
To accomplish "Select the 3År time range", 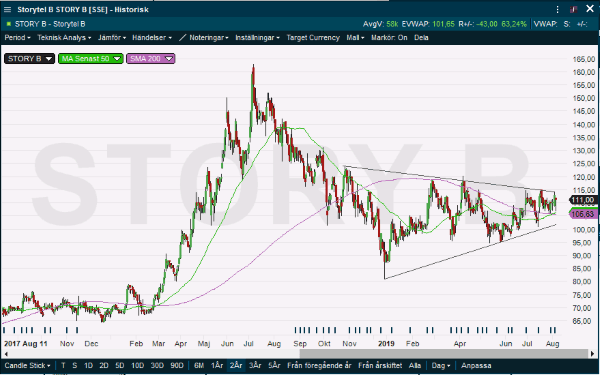I will (x=255, y=366).
